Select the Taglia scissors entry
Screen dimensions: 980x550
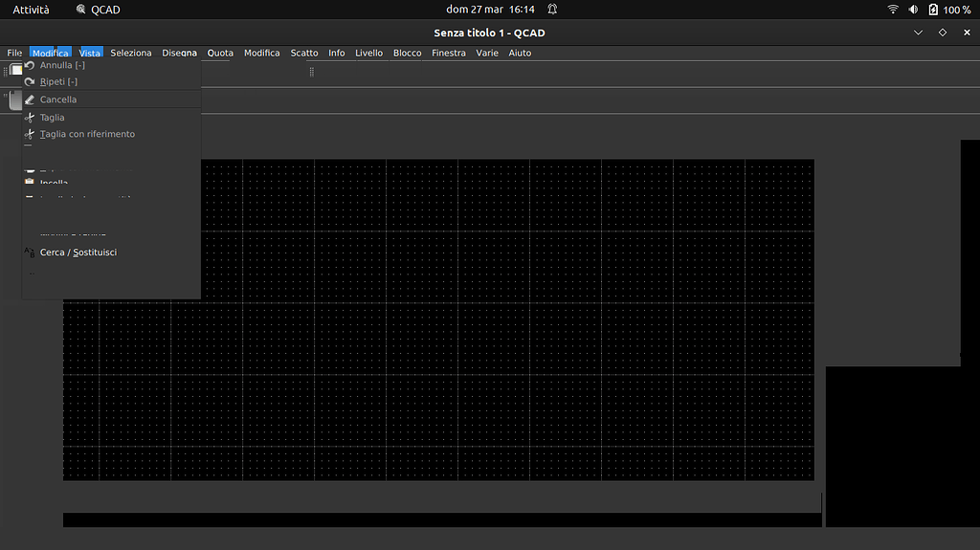(x=111, y=118)
